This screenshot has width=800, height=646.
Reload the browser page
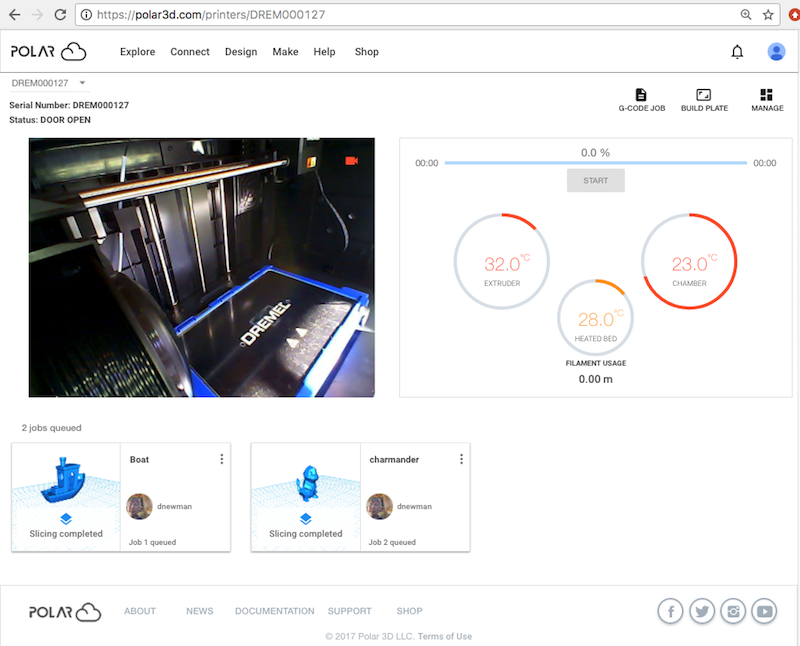60,14
